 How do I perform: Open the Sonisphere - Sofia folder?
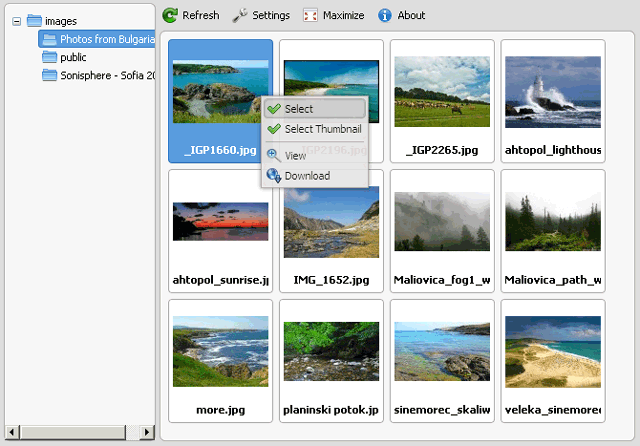(108, 75)
